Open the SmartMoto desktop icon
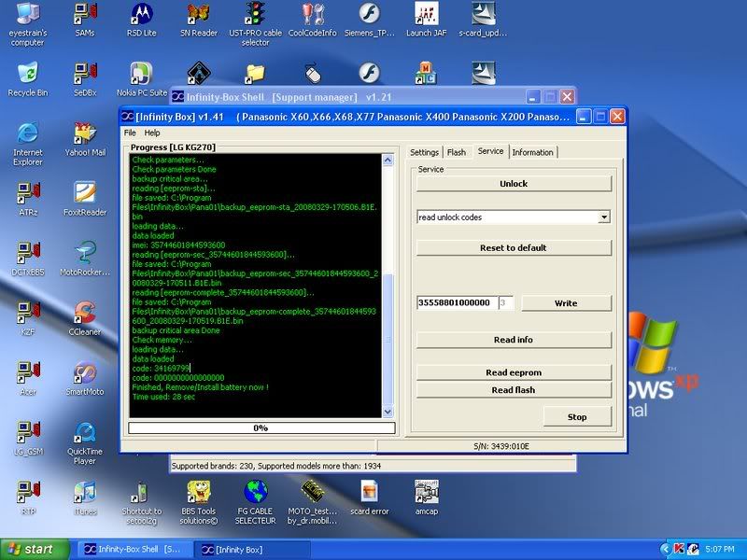 click(x=85, y=379)
